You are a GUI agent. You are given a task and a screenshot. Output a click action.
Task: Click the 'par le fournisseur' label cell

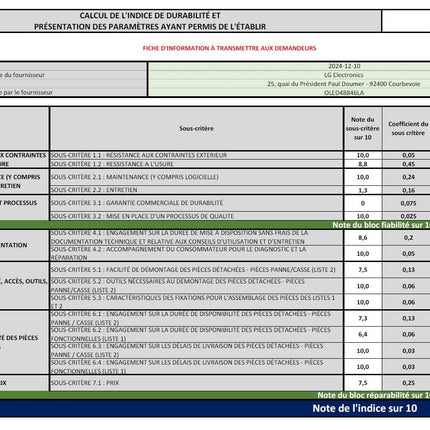click(x=73, y=92)
